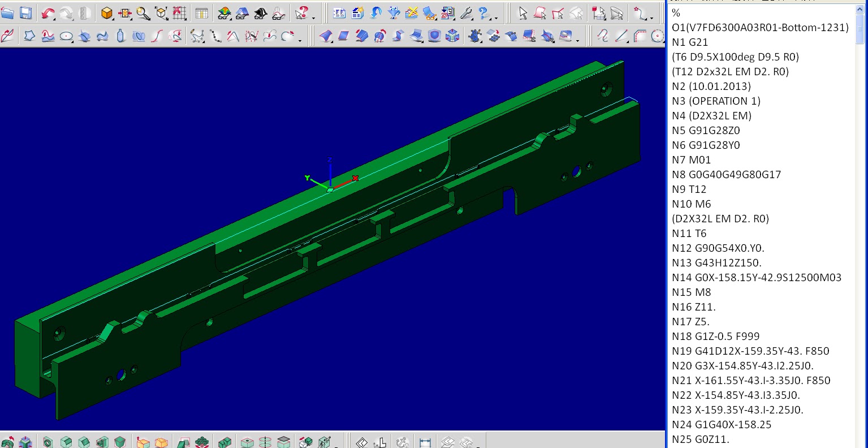Image resolution: width=868 pixels, height=448 pixels.
Task: Select code line 'N9 T12'
Action: (689, 189)
